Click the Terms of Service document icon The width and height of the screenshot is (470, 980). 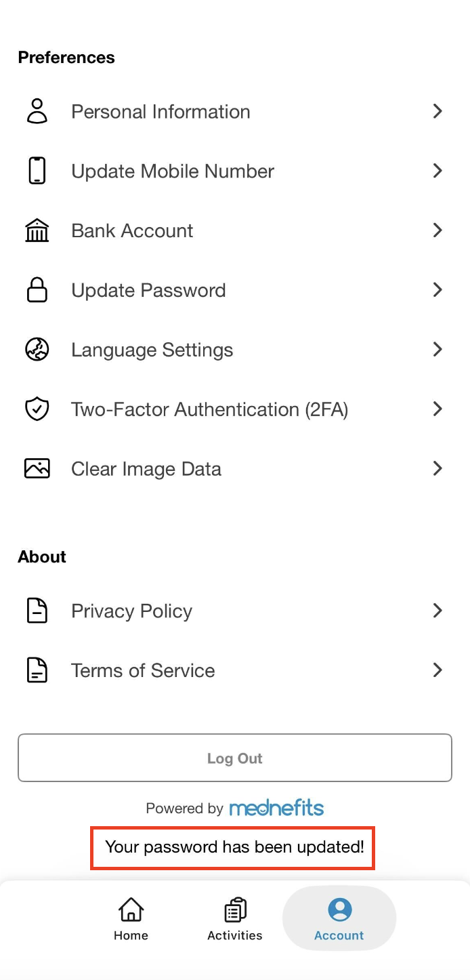pos(37,670)
